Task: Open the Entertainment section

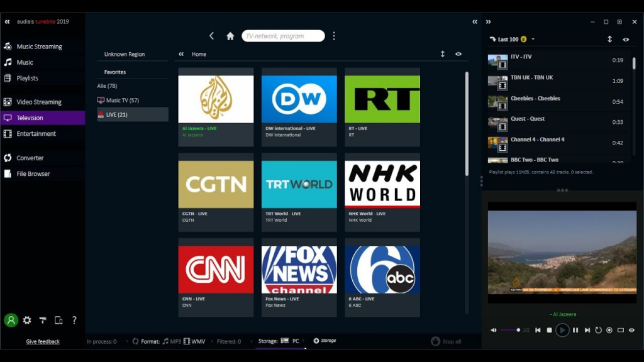Action: point(43,133)
